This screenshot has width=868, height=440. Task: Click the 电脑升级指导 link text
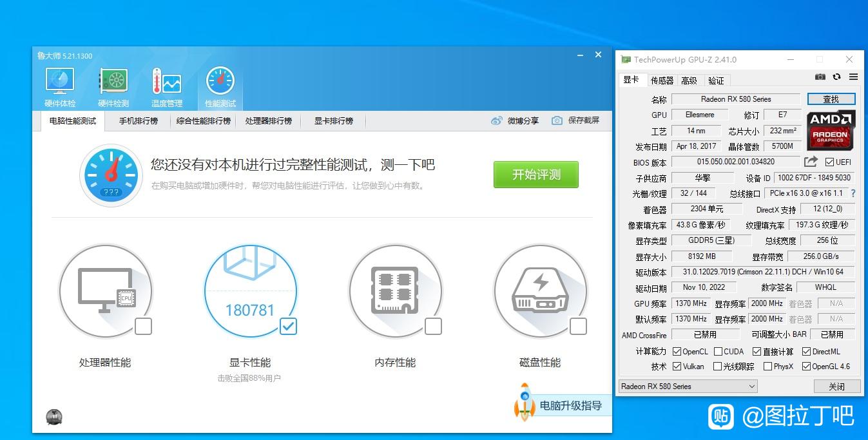[571, 405]
